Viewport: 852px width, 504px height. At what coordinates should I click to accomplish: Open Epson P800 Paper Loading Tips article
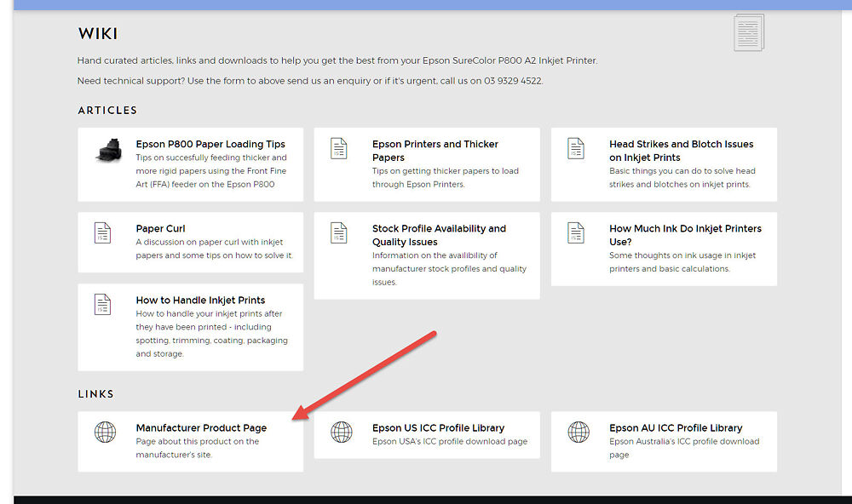click(x=210, y=144)
